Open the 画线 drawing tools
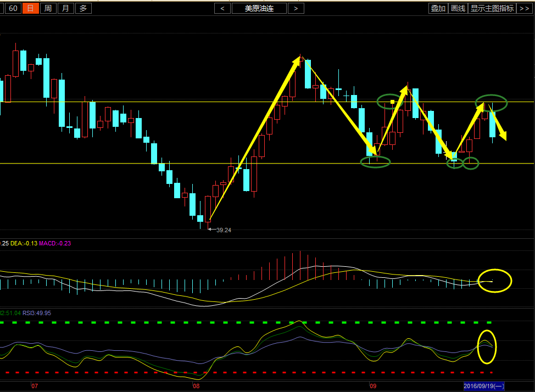535x392 pixels. (x=458, y=8)
